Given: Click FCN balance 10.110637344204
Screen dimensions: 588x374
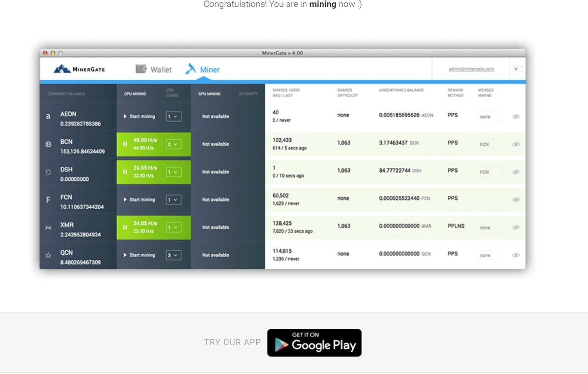Looking at the screenshot, I should 82,207.
